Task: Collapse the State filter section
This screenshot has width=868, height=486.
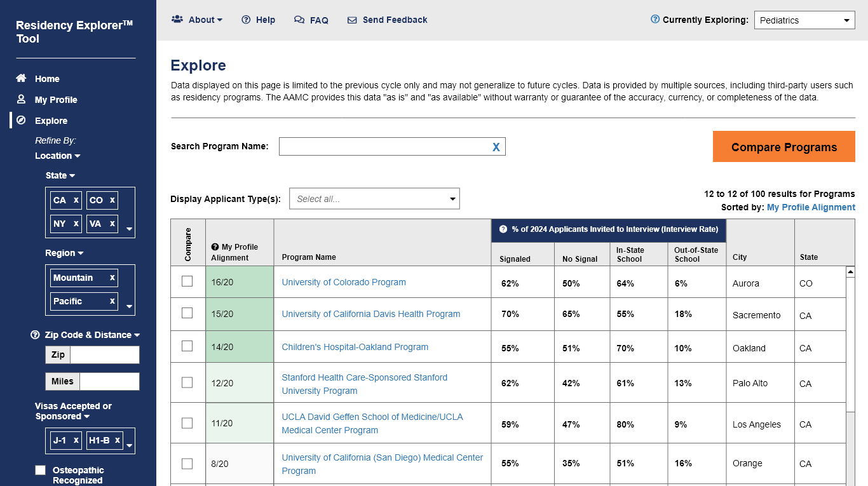Action: click(x=60, y=175)
